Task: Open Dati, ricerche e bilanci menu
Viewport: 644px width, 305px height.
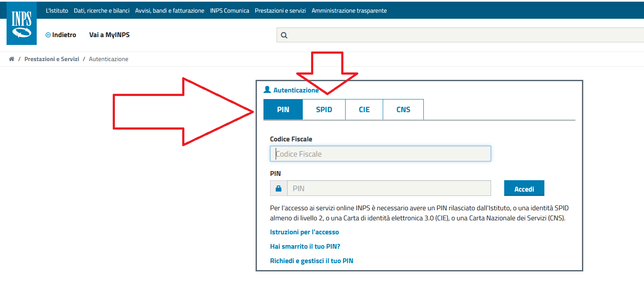Action: pyautogui.click(x=102, y=10)
